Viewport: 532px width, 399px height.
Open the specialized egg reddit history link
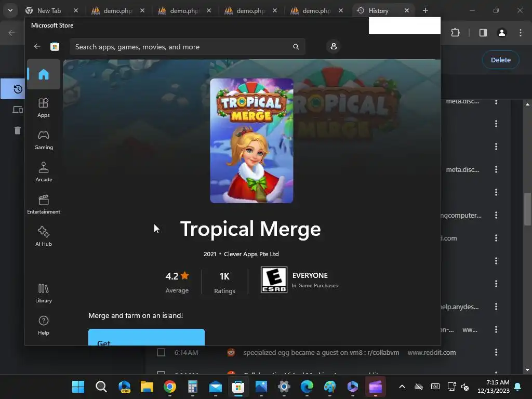[321, 353]
